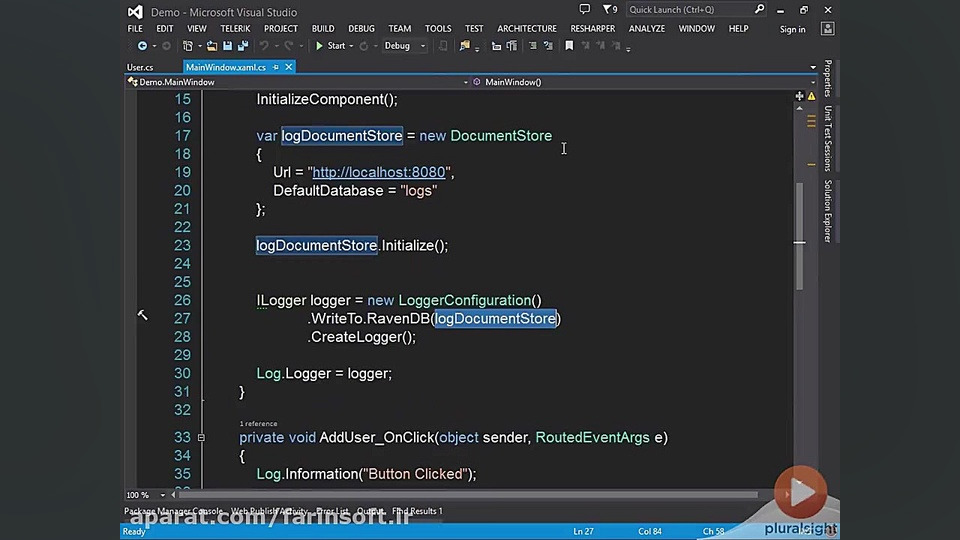This screenshot has height=540, width=960.
Task: Click the Find in Files toolbar icon
Action: [465, 46]
